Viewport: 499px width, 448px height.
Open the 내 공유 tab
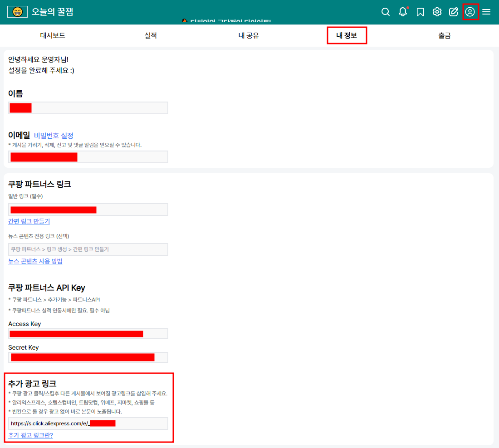249,36
